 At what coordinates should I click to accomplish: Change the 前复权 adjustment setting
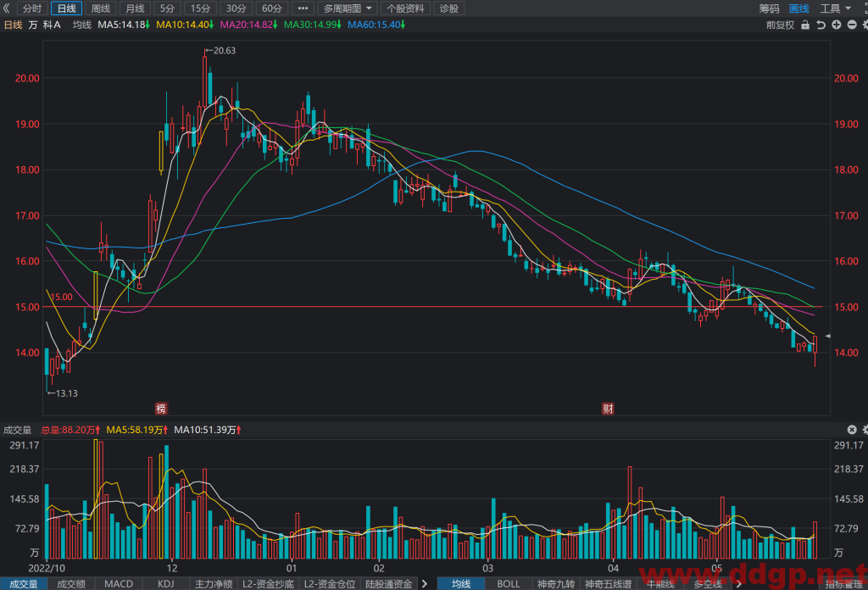(x=780, y=25)
